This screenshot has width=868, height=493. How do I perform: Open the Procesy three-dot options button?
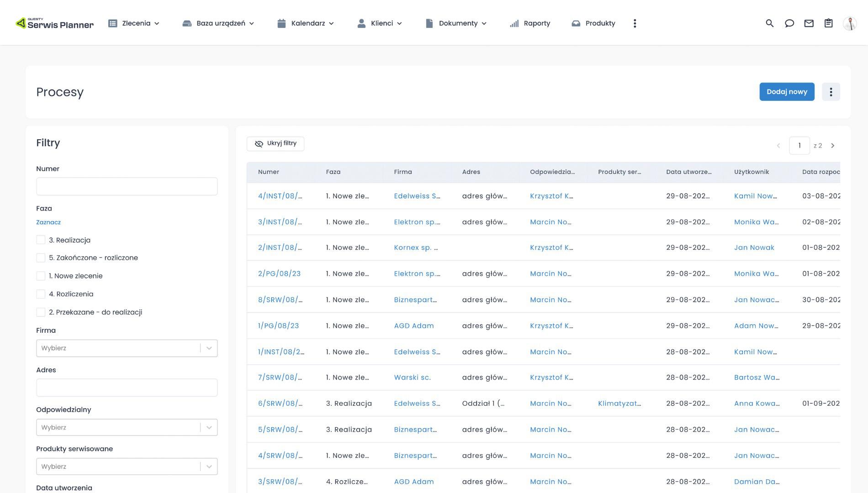click(x=831, y=92)
